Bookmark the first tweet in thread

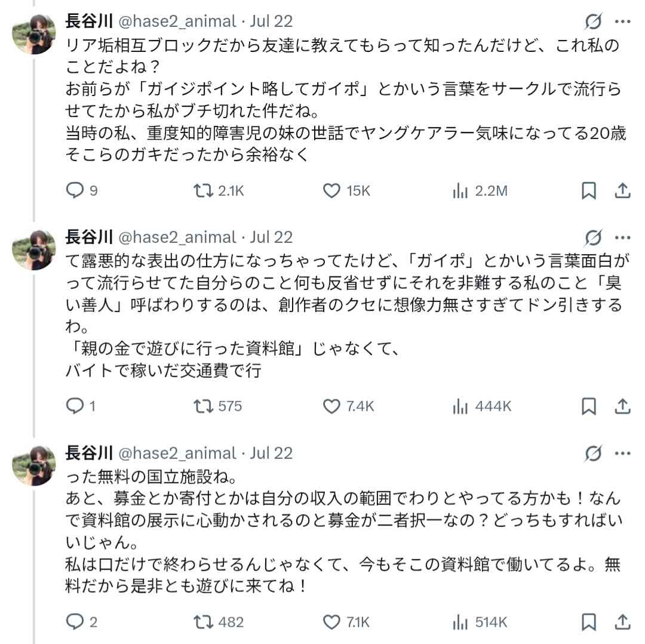(x=589, y=190)
